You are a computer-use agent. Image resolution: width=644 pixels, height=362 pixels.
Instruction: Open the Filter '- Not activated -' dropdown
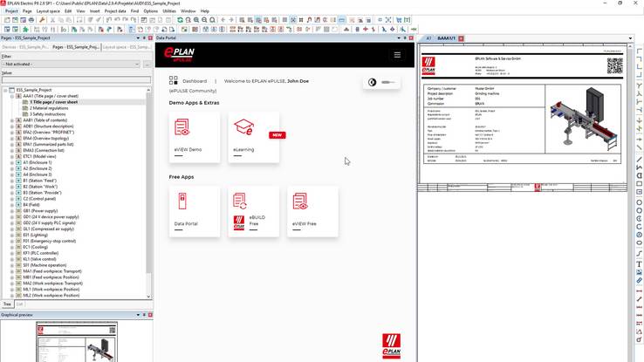pyautogui.click(x=72, y=64)
